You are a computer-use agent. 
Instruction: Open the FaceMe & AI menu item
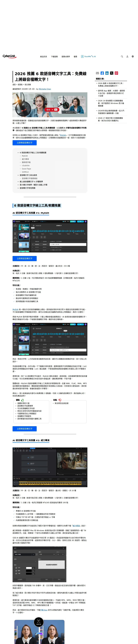[x=88, y=56]
